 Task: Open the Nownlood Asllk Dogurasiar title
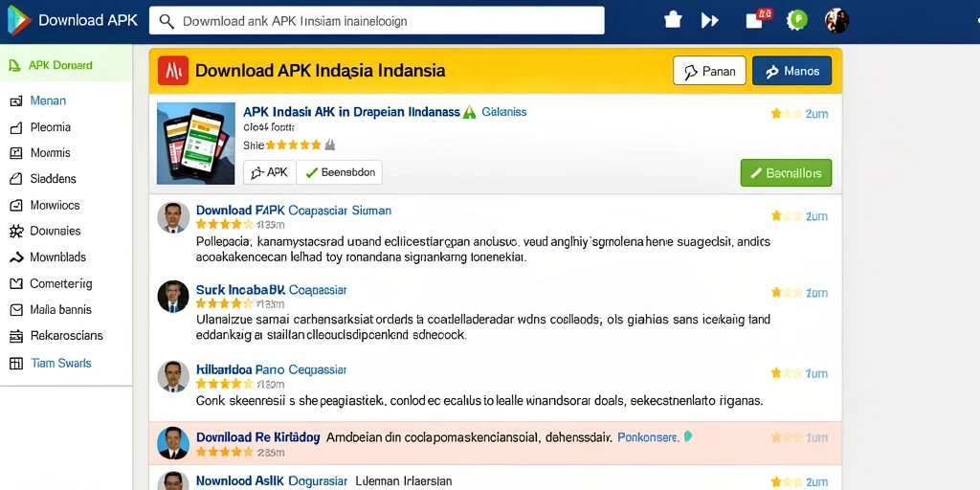271,481
